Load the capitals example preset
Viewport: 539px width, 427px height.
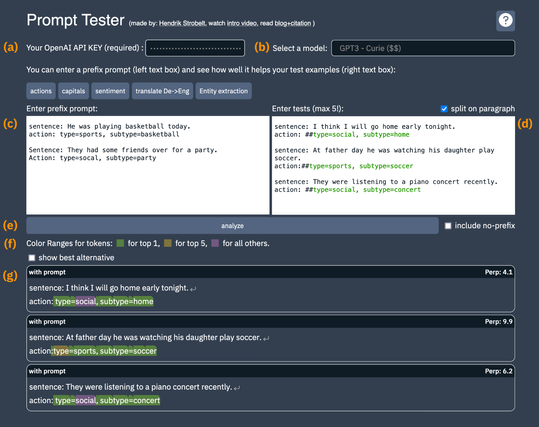73,91
